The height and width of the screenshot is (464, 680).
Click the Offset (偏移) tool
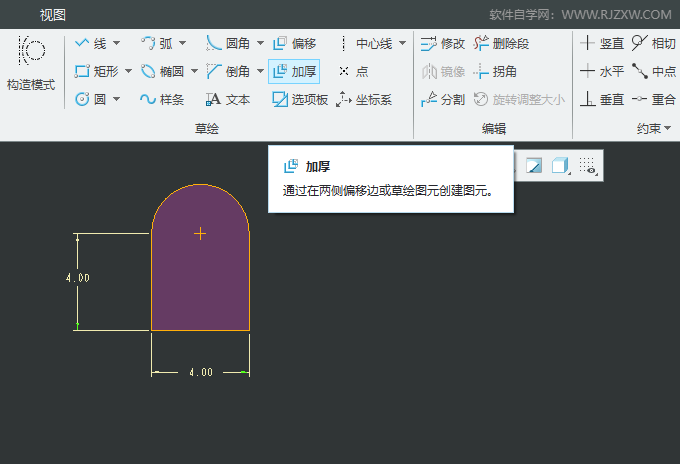(x=295, y=43)
